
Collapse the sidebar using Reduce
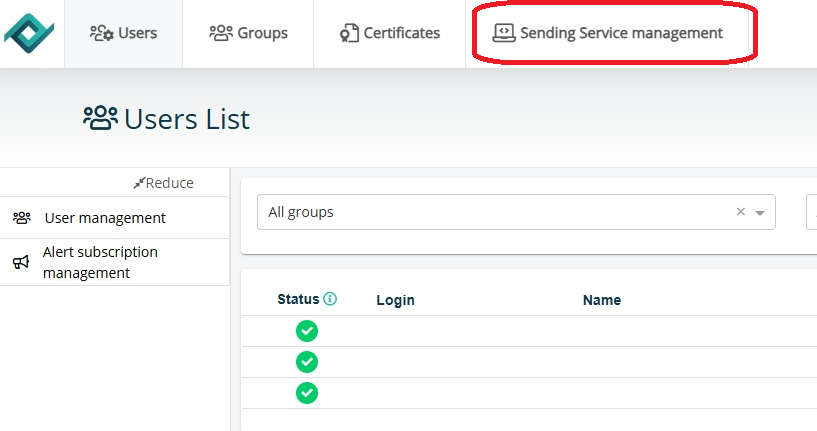coord(164,183)
